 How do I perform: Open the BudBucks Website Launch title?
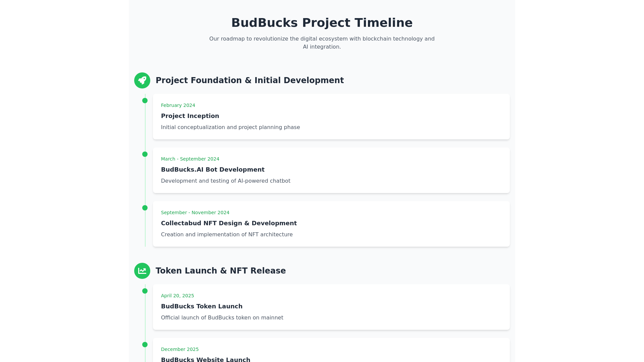[x=206, y=359]
